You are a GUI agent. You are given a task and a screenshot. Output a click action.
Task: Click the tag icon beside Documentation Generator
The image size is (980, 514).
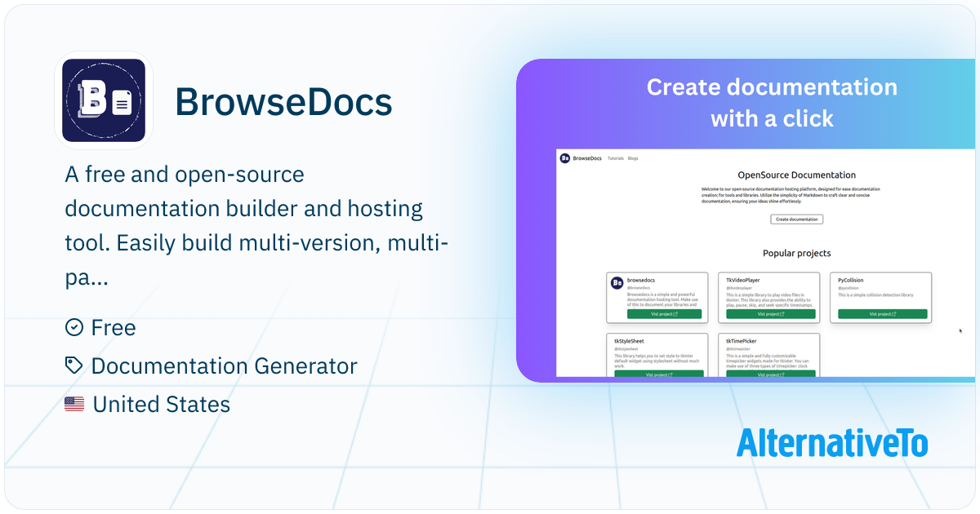tap(74, 366)
